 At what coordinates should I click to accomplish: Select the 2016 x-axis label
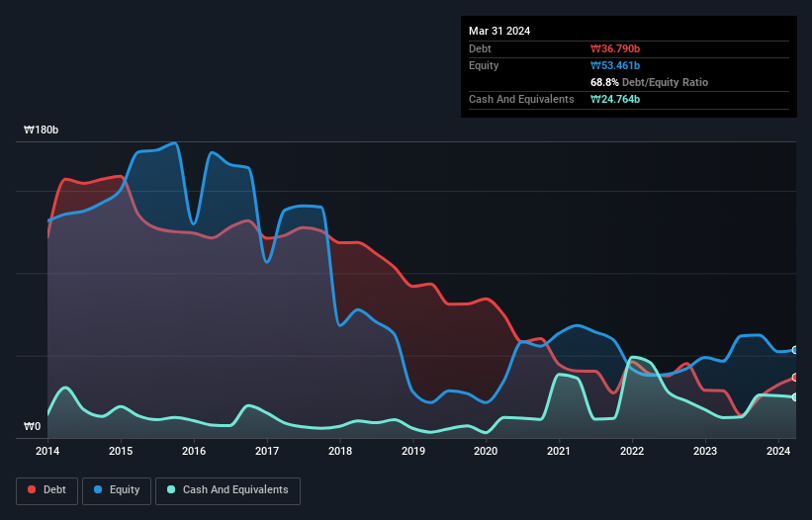194,451
